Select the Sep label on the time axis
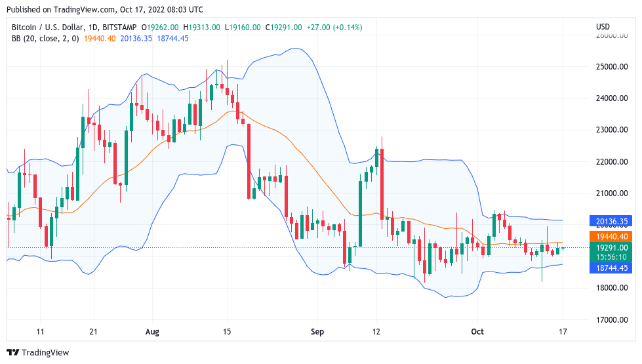Image resolution: width=642 pixels, height=364 pixels. point(317,332)
